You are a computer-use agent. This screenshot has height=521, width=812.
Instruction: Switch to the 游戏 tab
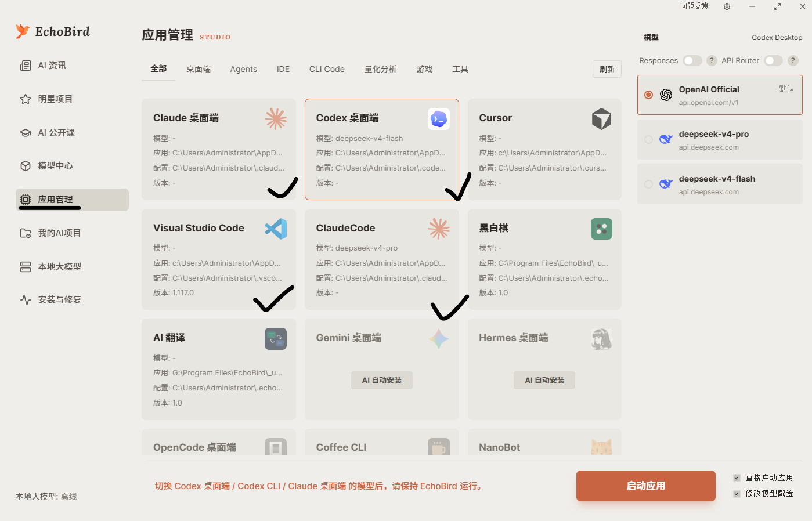click(424, 69)
